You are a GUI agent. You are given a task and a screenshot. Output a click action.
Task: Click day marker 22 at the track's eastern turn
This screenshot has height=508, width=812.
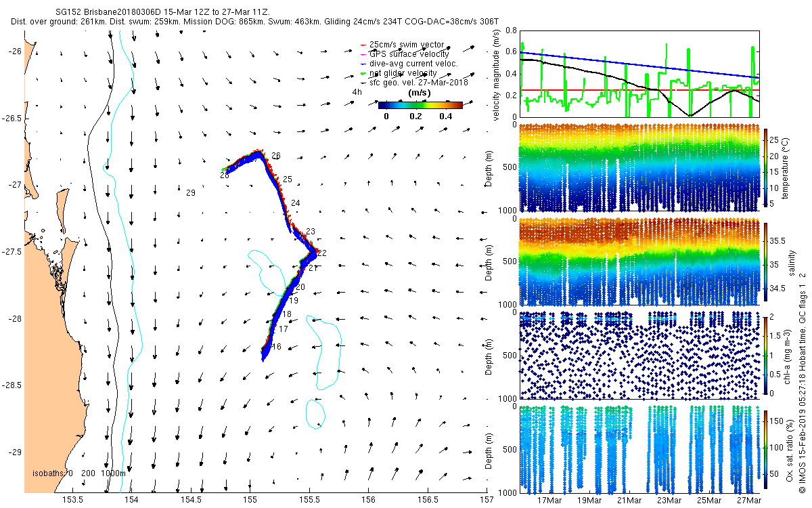(322, 253)
